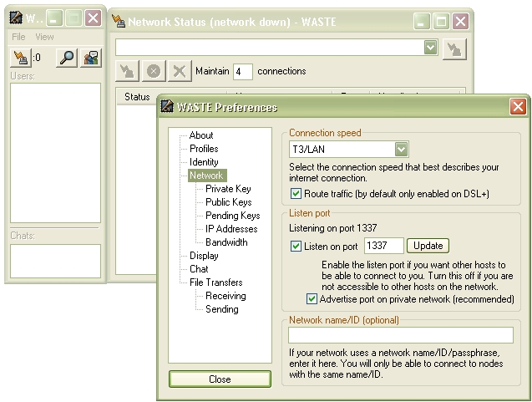Click the Network name/ID text field
Screen dimensions: 532x402
tap(401, 335)
